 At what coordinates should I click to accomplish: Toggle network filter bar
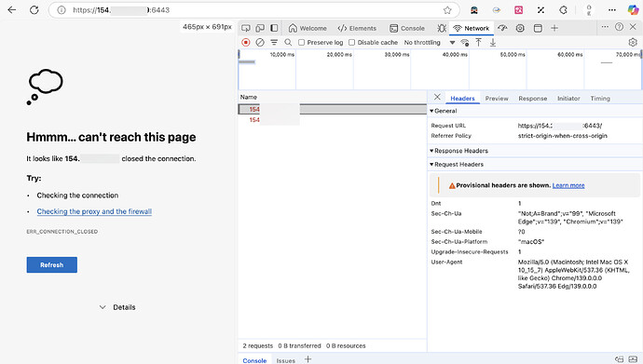coord(274,42)
